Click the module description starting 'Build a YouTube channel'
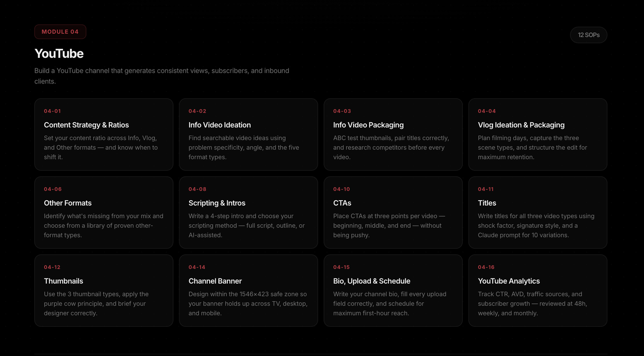 (x=162, y=76)
